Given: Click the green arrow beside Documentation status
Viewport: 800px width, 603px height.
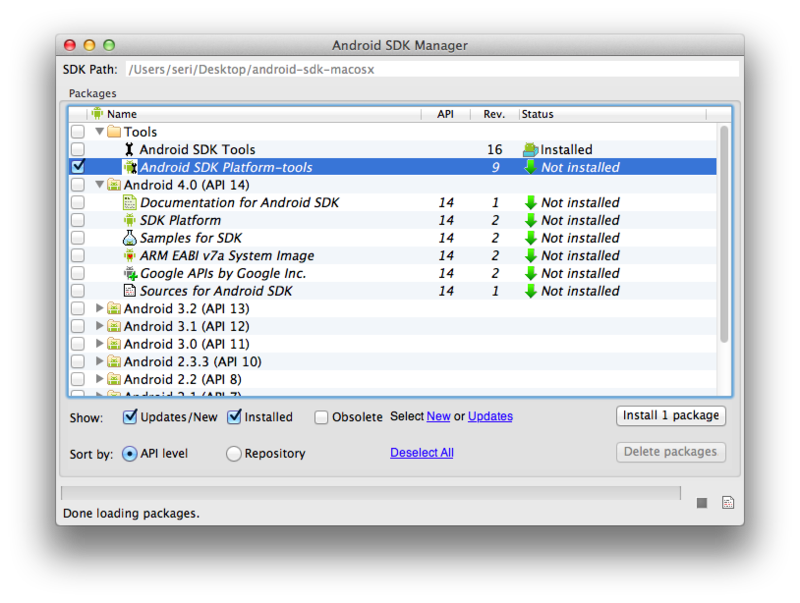Looking at the screenshot, I should (531, 203).
